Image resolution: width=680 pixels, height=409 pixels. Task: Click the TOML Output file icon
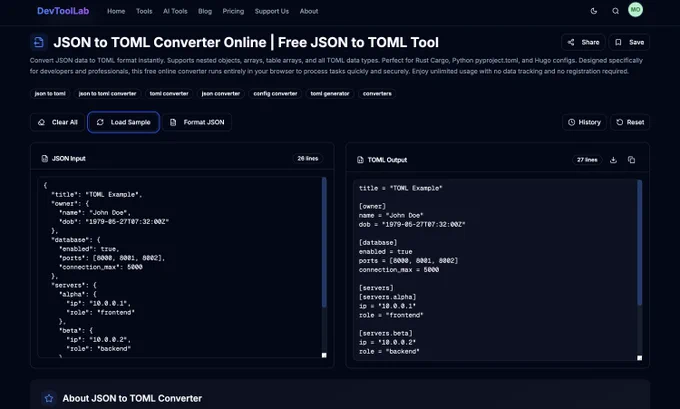[360, 160]
